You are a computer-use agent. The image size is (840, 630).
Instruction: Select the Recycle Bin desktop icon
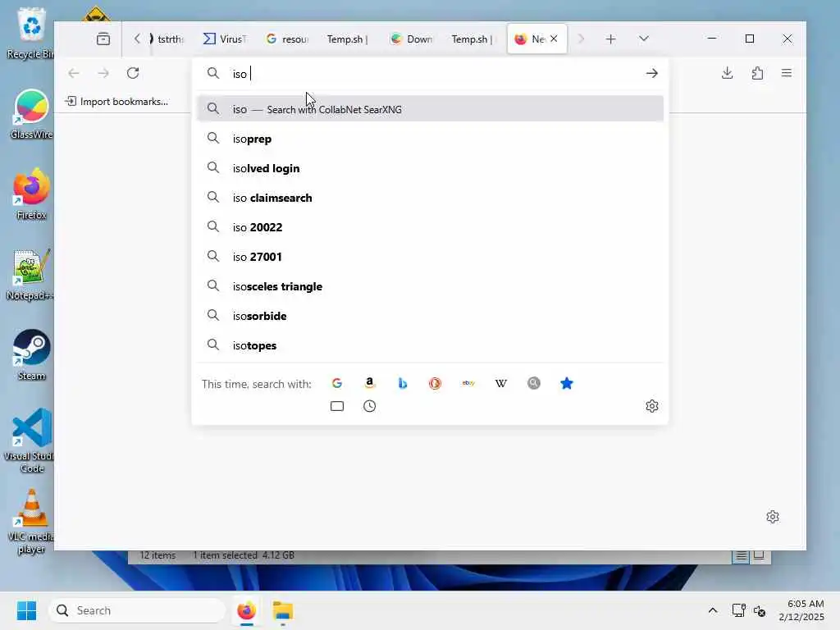(x=30, y=33)
